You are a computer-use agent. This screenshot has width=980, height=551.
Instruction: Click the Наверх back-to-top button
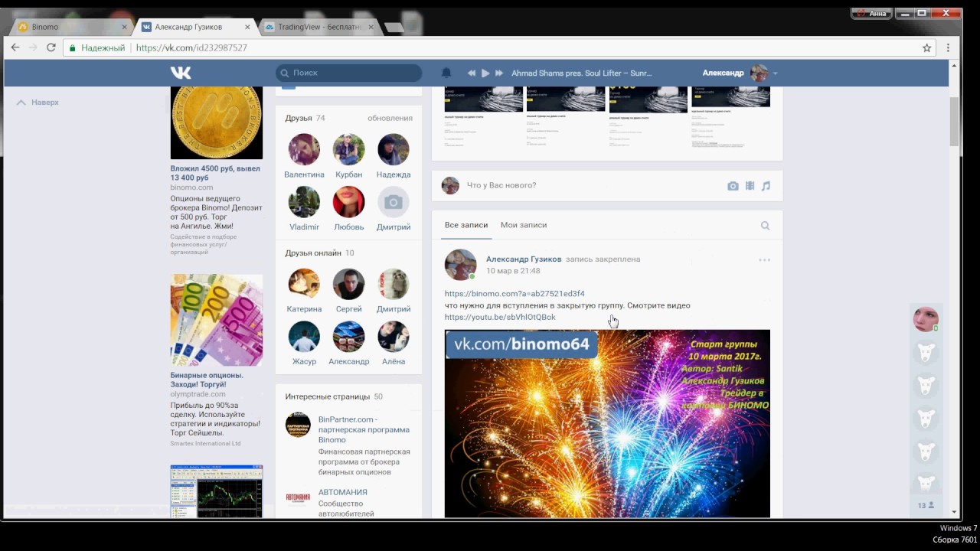38,103
